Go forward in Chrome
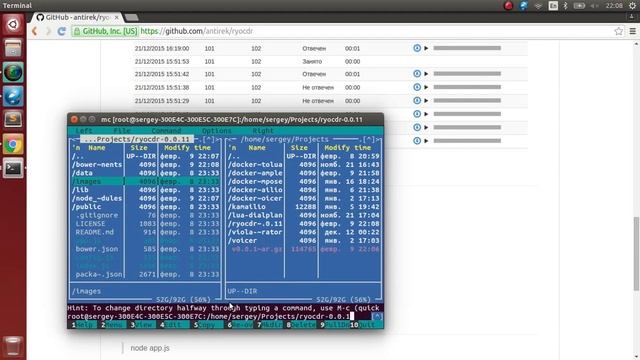Screen dimensions: 640x360 (x=48, y=31)
